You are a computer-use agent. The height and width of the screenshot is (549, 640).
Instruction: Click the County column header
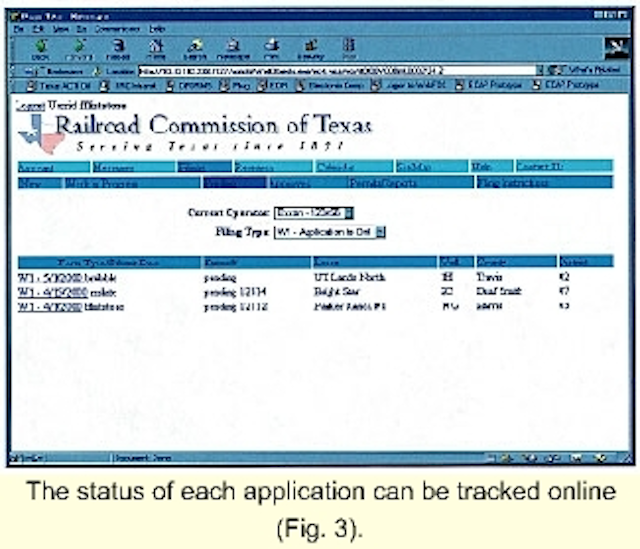tap(516, 262)
